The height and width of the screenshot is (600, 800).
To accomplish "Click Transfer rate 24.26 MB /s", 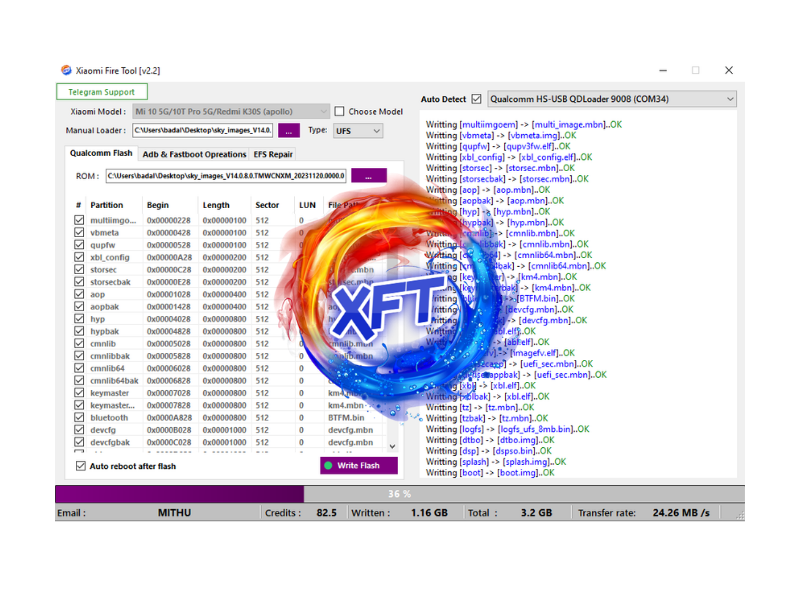I will (x=681, y=513).
